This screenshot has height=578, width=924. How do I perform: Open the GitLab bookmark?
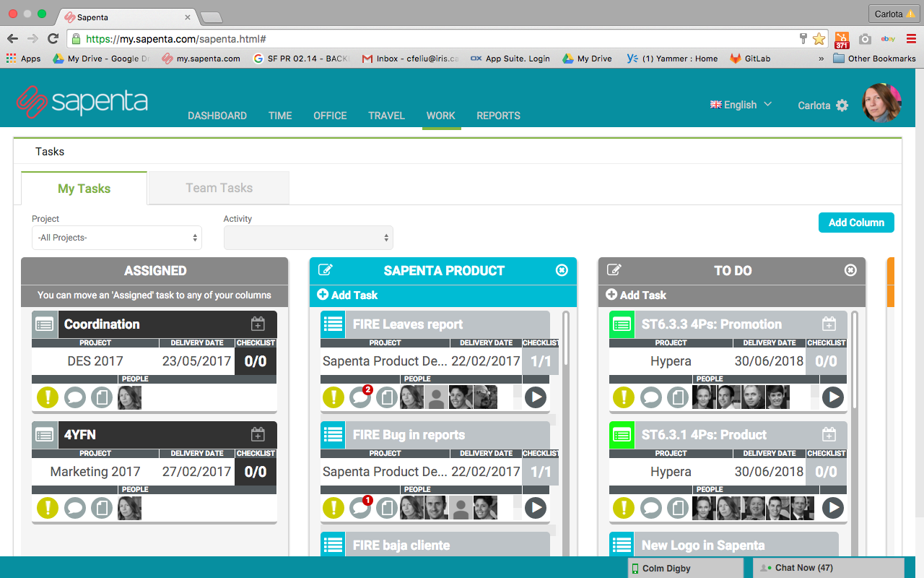749,59
